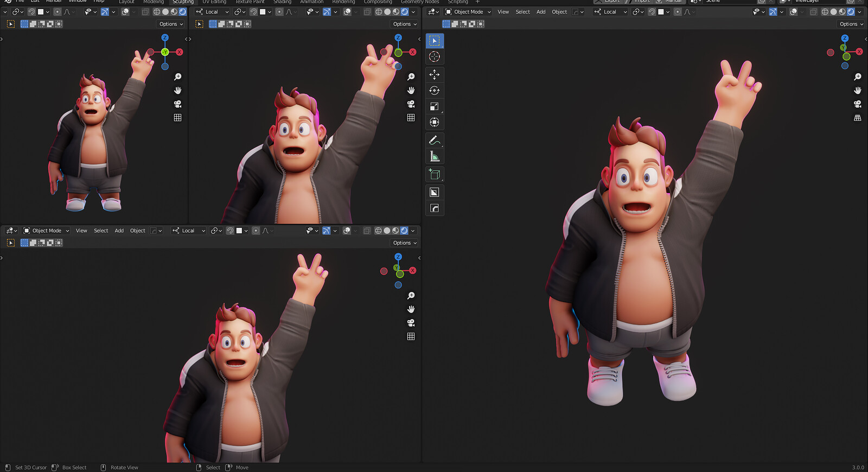Toggle gizmo display in the top-middle viewport header
This screenshot has height=472, width=868.
[x=327, y=12]
